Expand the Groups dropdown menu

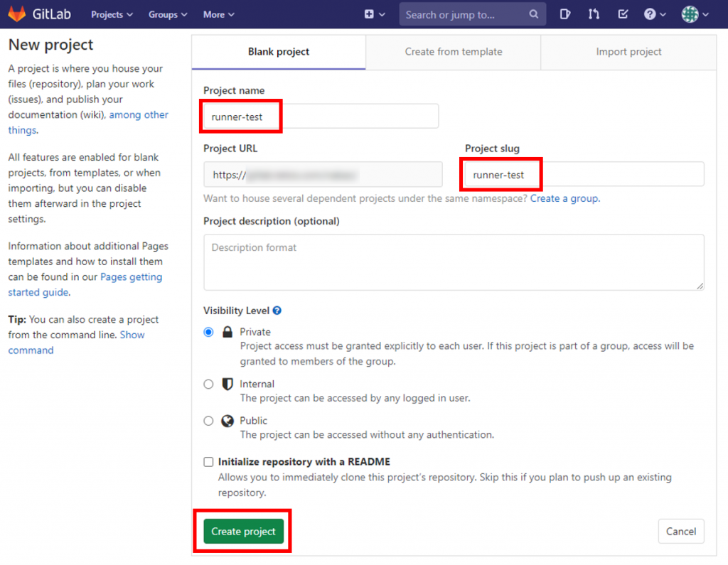pyautogui.click(x=168, y=14)
